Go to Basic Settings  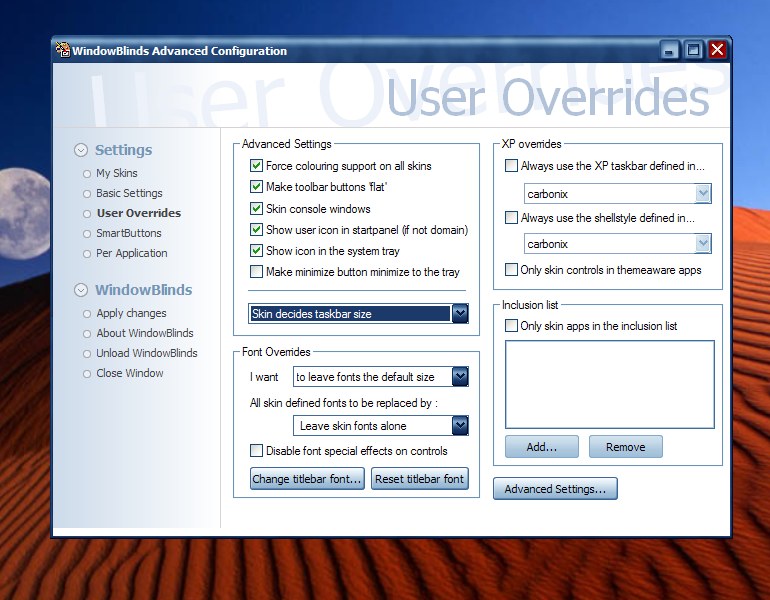point(129,193)
